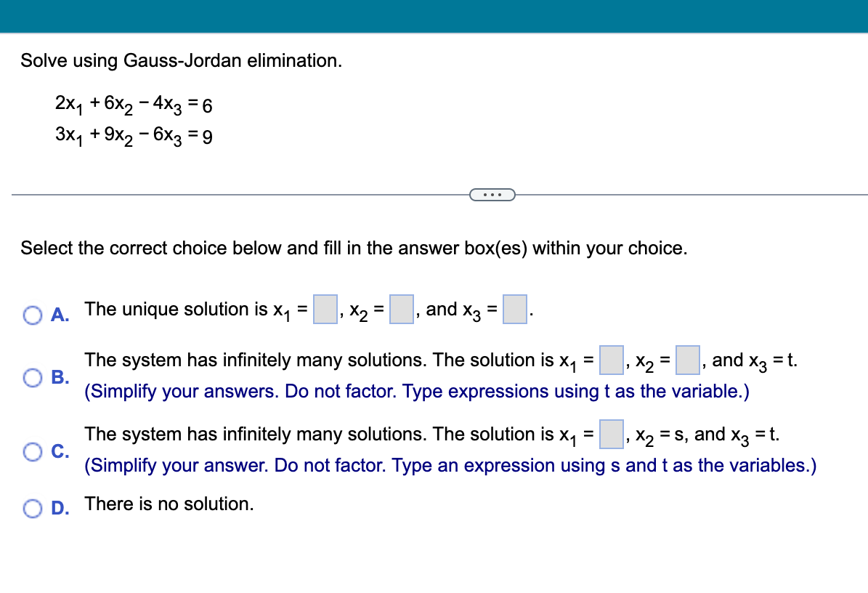This screenshot has height=593, width=868.
Task: Click the x2 answer box in choice A
Action: point(402,308)
